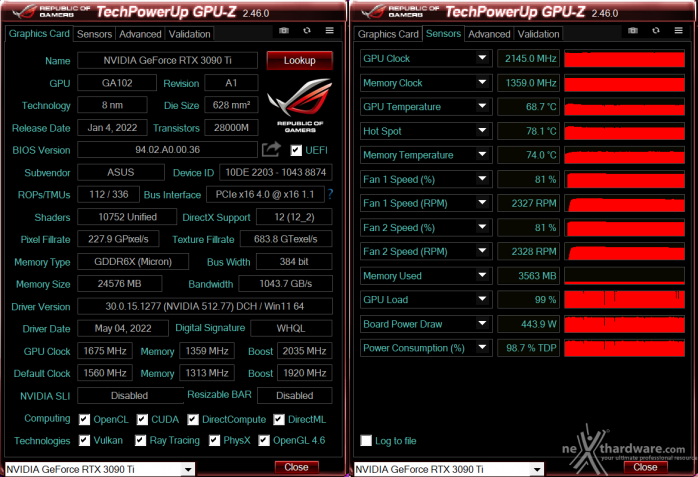Viewport: 698px width, 477px height.
Task: Click Close button in left window
Action: [x=296, y=467]
